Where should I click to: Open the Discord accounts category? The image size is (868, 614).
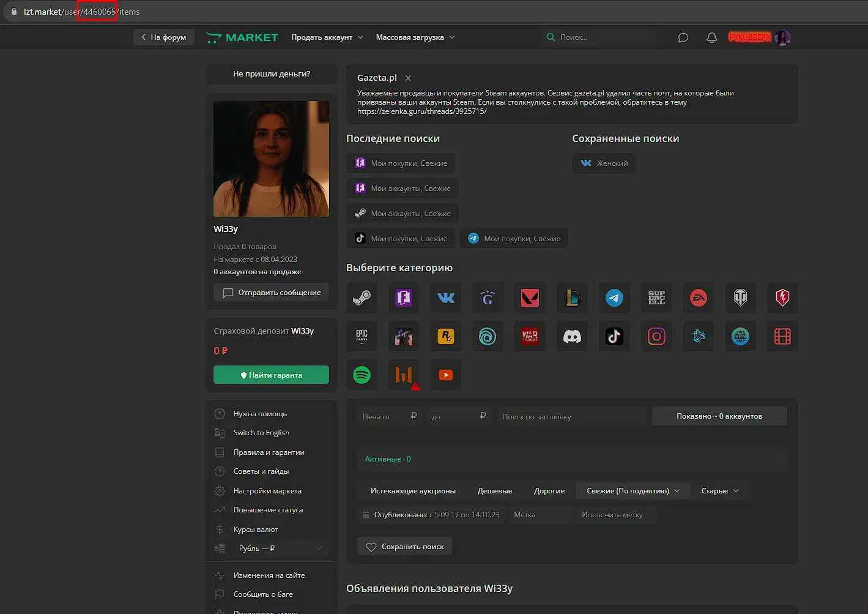[x=572, y=336]
